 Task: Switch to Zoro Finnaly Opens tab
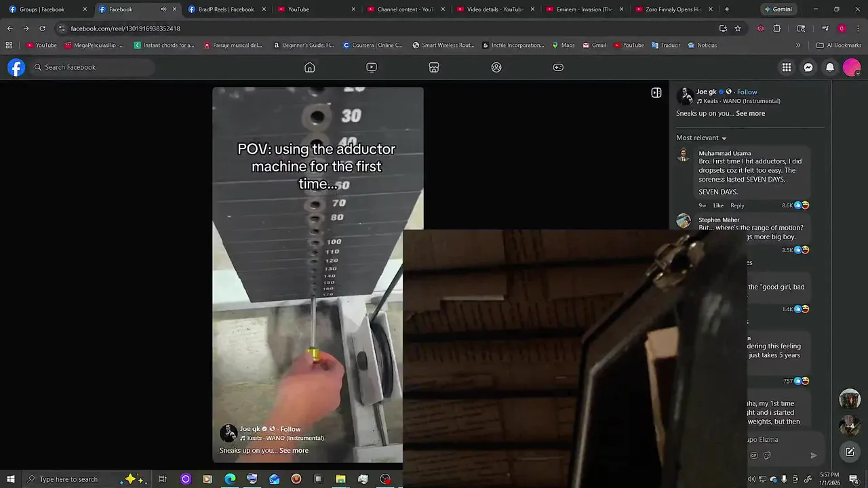click(673, 9)
